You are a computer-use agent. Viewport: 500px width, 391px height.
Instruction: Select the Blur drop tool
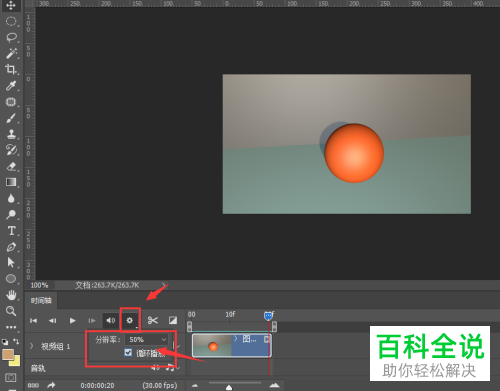11,199
